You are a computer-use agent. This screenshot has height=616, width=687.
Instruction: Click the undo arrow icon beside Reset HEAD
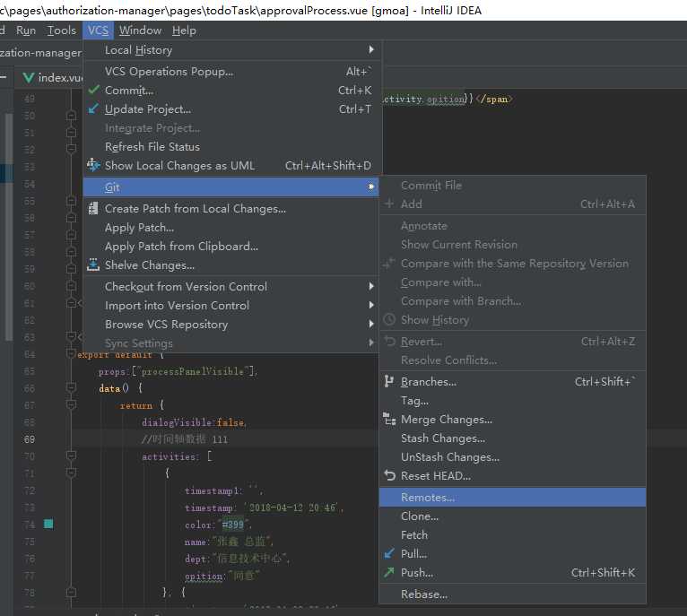(389, 475)
